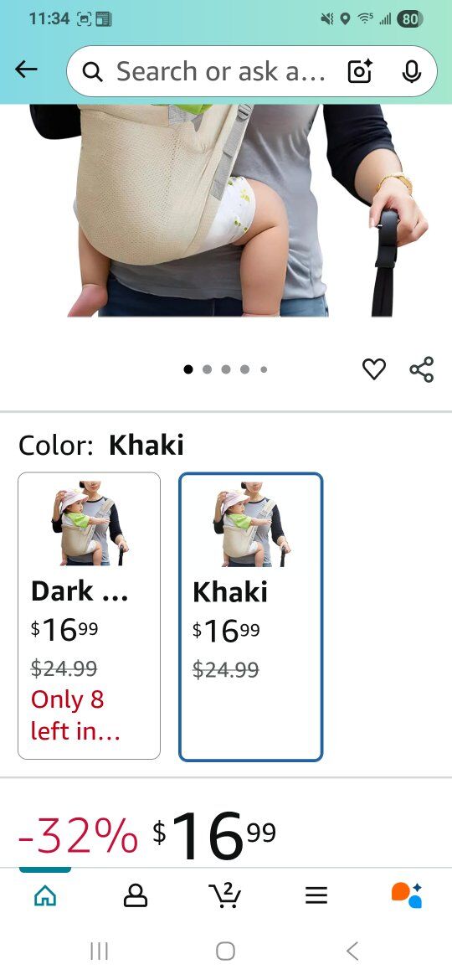The image size is (452, 980).
Task: Tap the magnifying glass search icon
Action: 93,73
